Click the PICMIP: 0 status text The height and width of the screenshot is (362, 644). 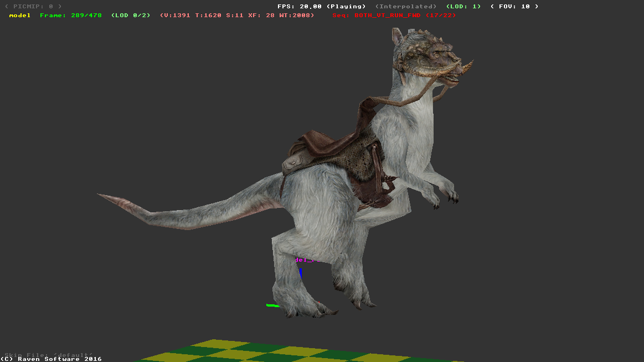(33, 7)
